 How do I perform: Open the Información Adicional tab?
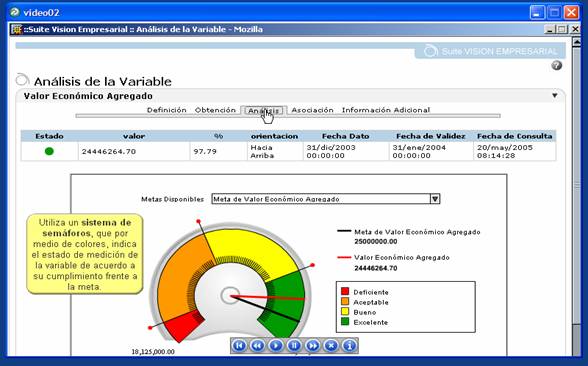(386, 110)
